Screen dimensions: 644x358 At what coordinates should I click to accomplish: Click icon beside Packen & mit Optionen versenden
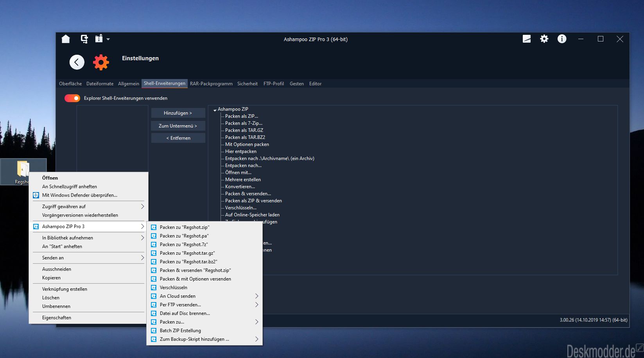pos(154,279)
